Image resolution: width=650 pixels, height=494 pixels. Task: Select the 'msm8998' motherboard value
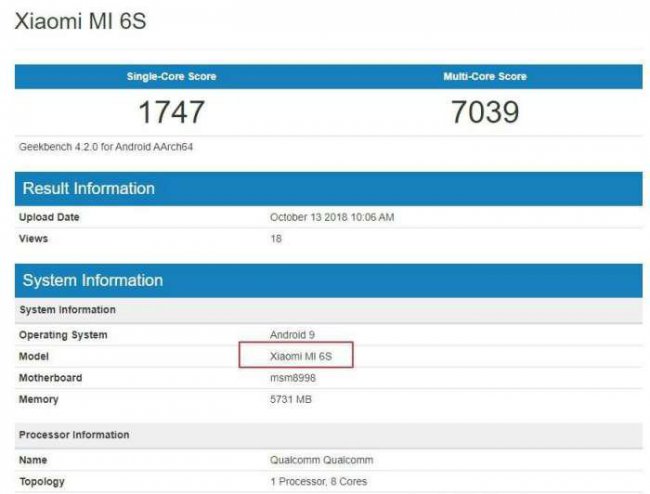[293, 378]
